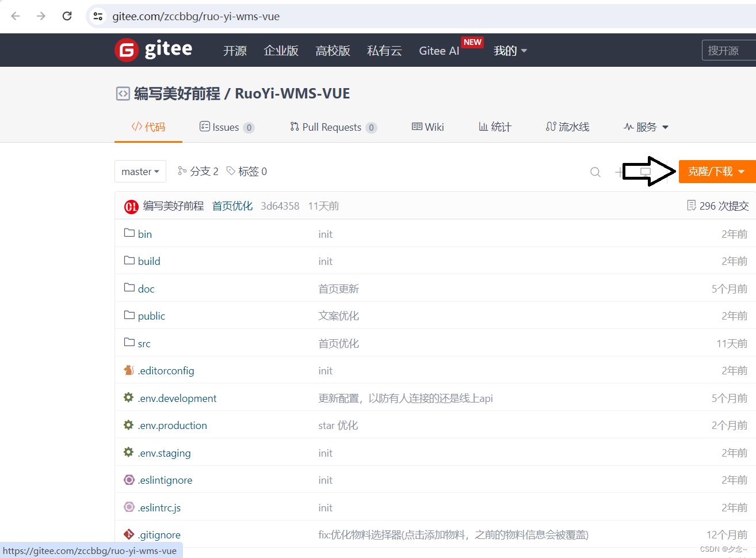Open the build folder
This screenshot has width=756, height=558.
point(149,261)
